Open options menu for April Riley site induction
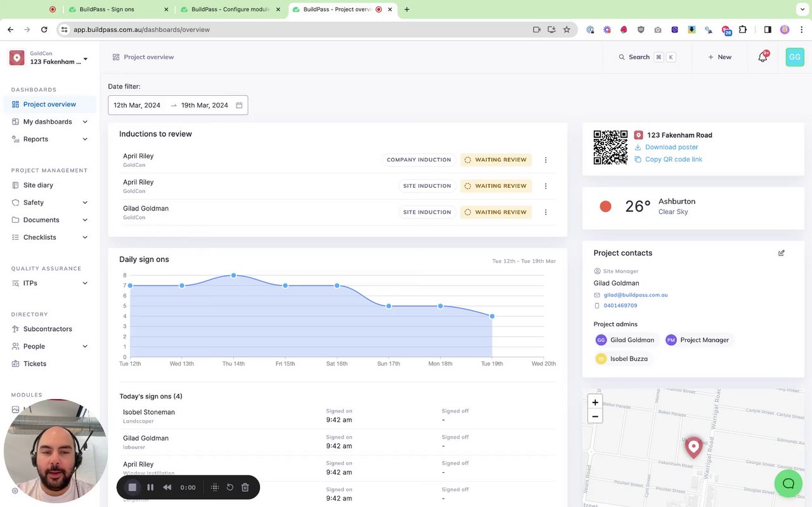The width and height of the screenshot is (812, 507). [x=546, y=186]
